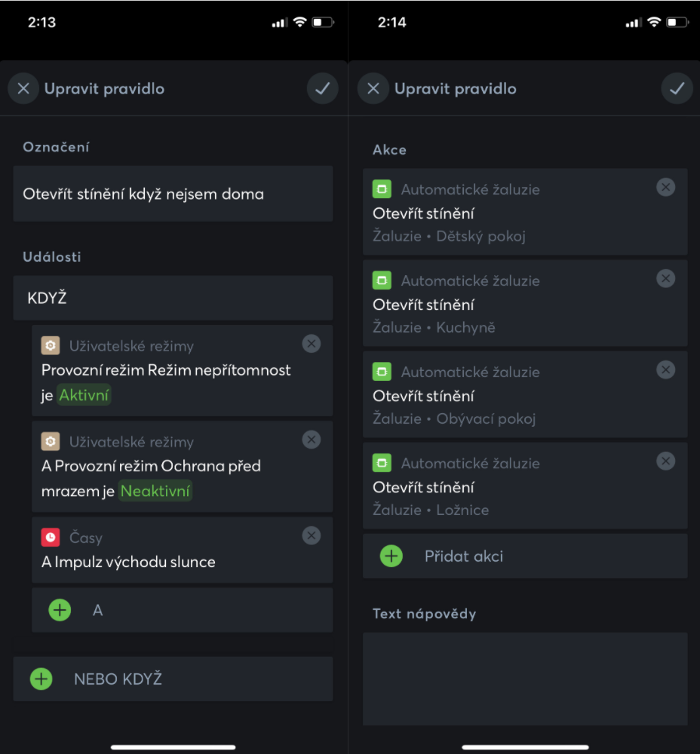Close left Upravit pravidlo screen
The image size is (700, 754).
(x=23, y=89)
